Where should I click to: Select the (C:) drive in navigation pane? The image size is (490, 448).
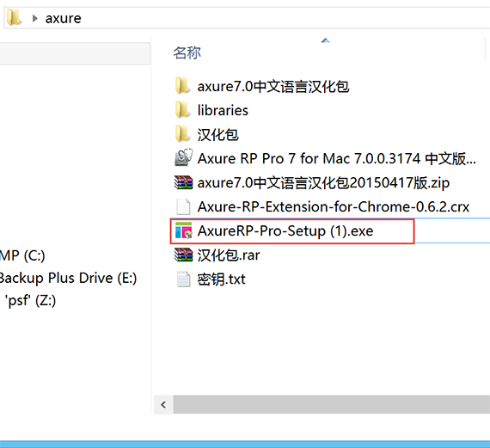point(22,255)
